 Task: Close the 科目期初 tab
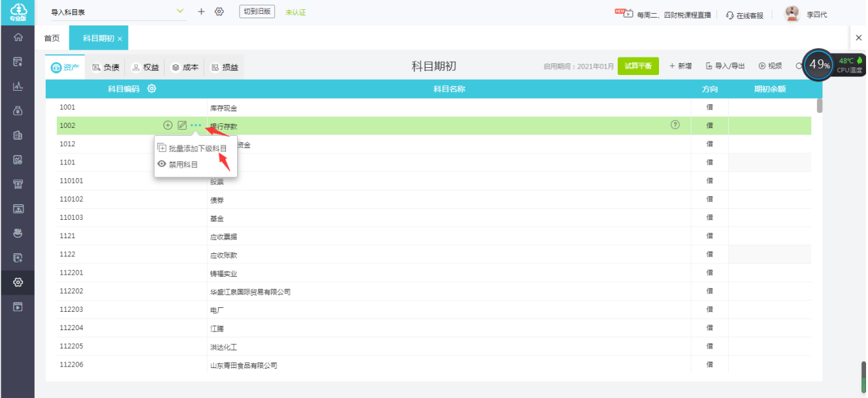click(120, 39)
